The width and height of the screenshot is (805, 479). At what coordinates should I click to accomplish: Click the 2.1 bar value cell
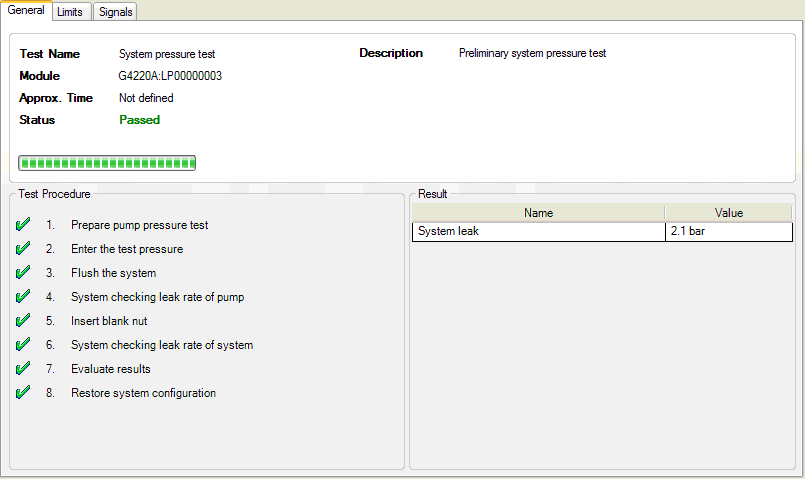coord(728,232)
